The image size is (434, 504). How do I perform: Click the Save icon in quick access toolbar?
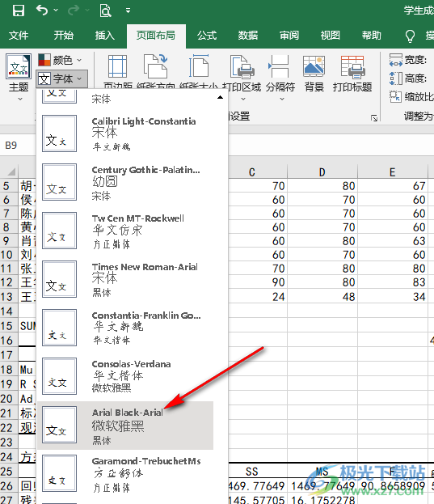pyautogui.click(x=19, y=11)
